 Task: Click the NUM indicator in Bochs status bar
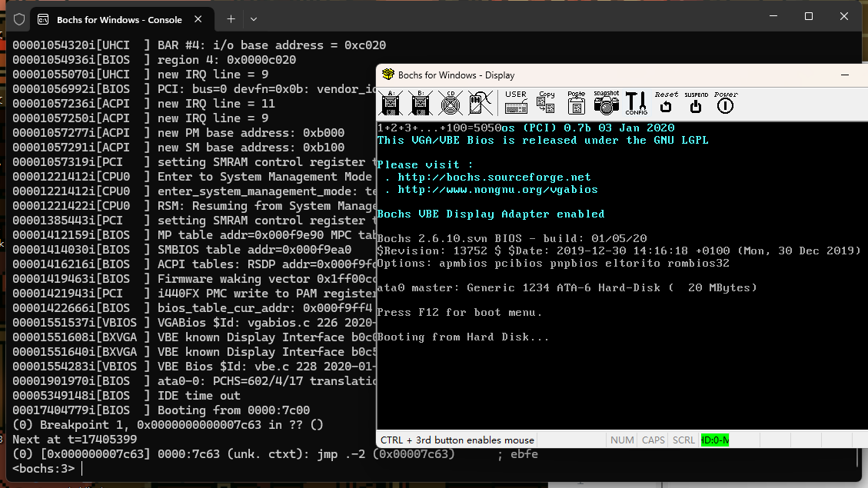point(622,440)
